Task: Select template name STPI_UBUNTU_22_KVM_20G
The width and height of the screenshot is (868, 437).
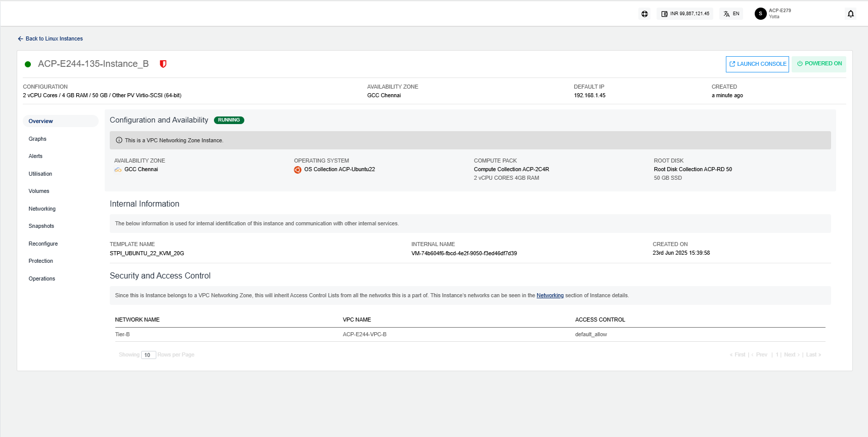Action: coord(147,253)
